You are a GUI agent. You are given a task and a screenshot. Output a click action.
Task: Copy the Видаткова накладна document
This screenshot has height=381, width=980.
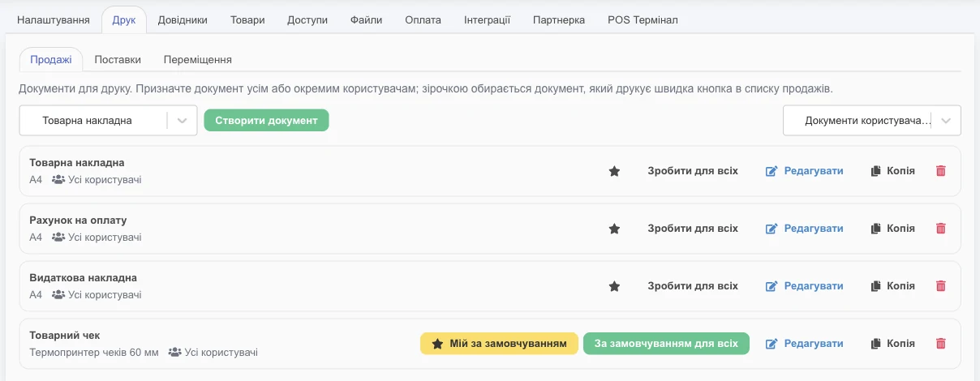(x=892, y=286)
